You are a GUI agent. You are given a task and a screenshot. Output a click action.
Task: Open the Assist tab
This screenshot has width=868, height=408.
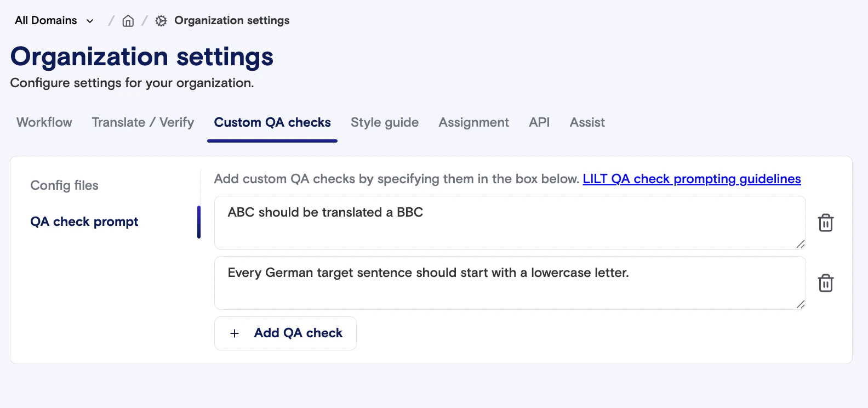click(587, 122)
